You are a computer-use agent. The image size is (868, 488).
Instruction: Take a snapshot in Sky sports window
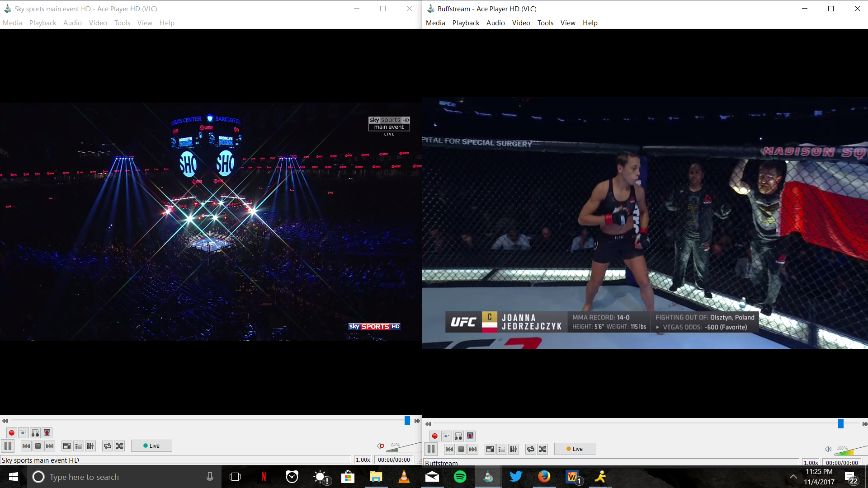click(24, 433)
